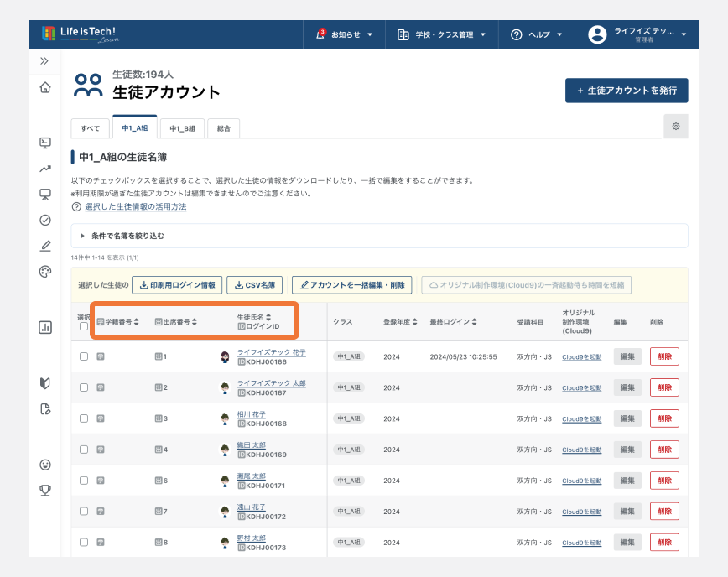Open the 選択した生徒情報の活用方法 link
The image size is (728, 577).
tap(135, 206)
